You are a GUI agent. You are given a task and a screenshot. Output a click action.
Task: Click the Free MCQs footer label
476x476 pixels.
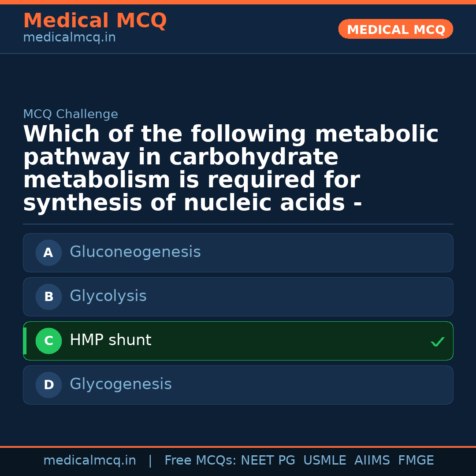[x=201, y=461]
